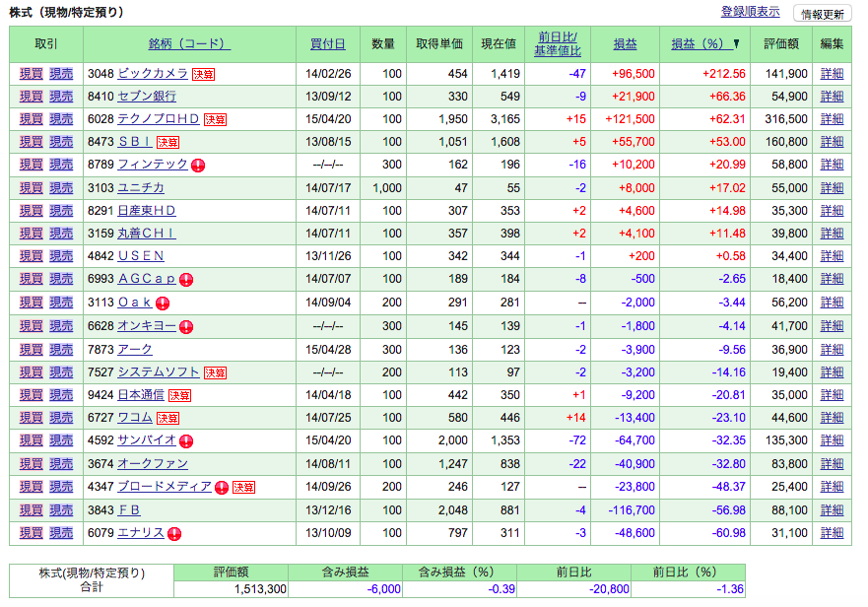Image resolution: width=868 pixels, height=607 pixels.
Task: Click 現買 for 日本通信 row
Action: [31, 395]
